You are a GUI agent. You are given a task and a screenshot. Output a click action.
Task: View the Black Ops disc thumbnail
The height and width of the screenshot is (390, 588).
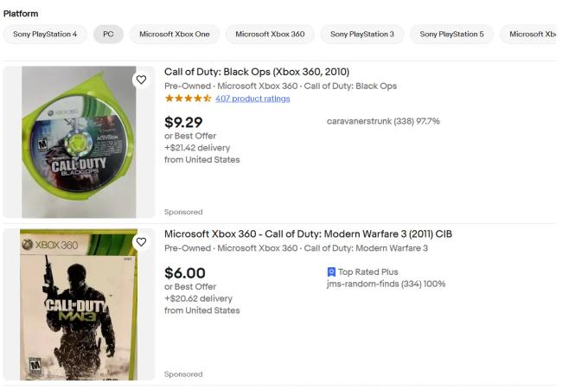(x=80, y=142)
